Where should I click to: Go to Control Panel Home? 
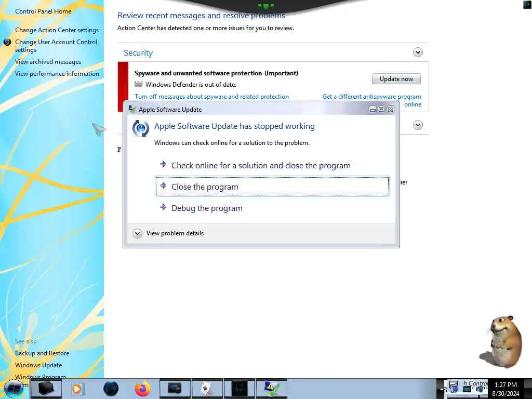pyautogui.click(x=43, y=11)
